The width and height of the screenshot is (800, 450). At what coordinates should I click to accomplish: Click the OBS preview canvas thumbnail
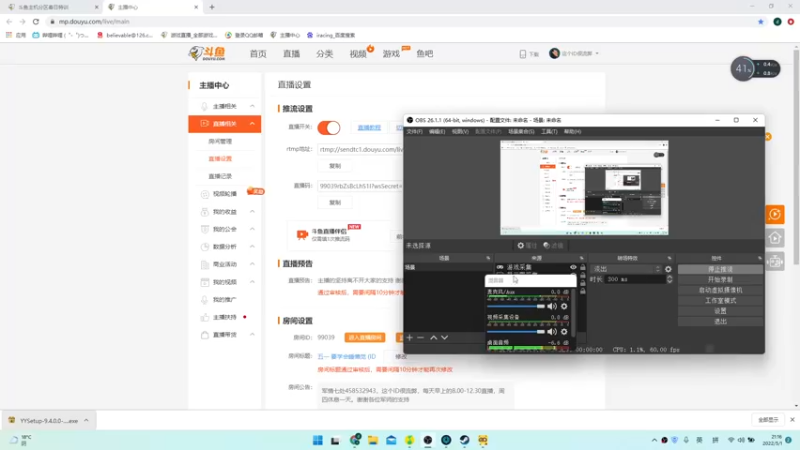pyautogui.click(x=584, y=188)
